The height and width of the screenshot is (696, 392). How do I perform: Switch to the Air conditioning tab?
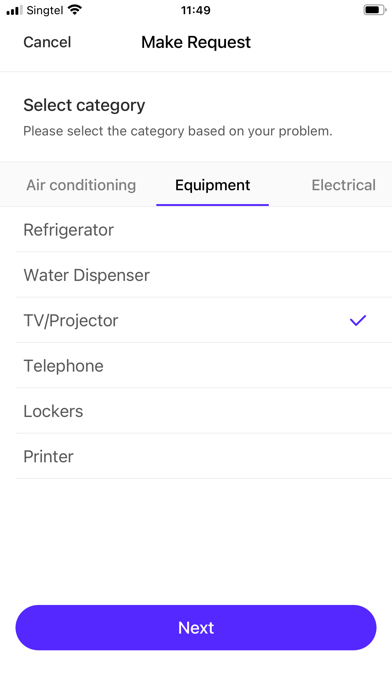[81, 185]
